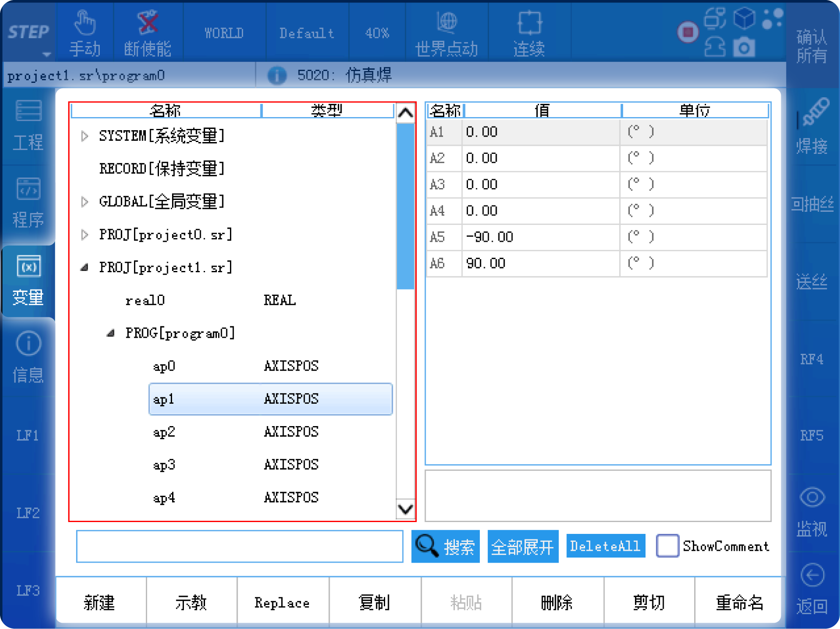This screenshot has width=840, height=629.
Task: Click the LF1 side key
Action: coord(28,435)
